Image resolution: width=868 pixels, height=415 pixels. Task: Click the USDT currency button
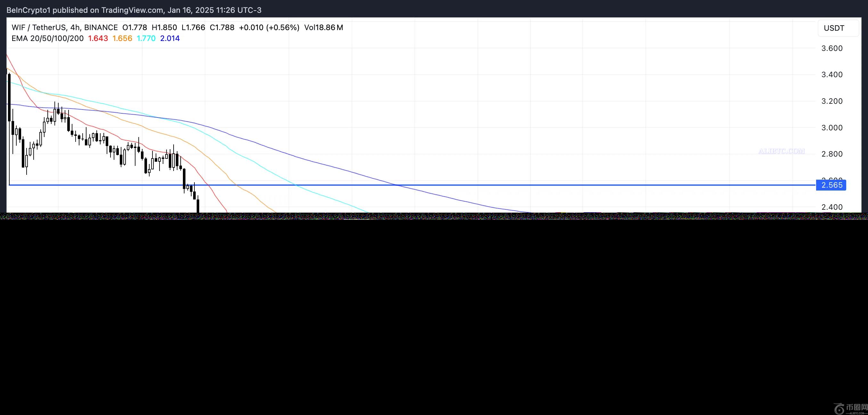838,28
